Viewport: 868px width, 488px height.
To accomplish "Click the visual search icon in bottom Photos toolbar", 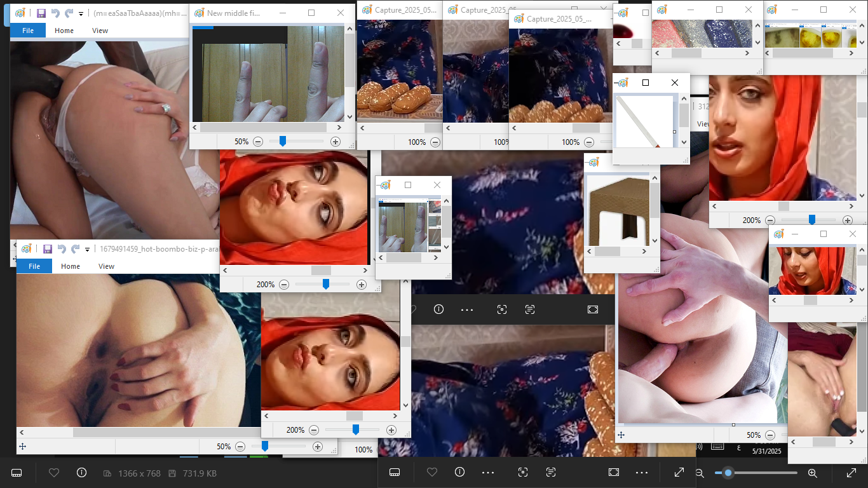I will [523, 472].
